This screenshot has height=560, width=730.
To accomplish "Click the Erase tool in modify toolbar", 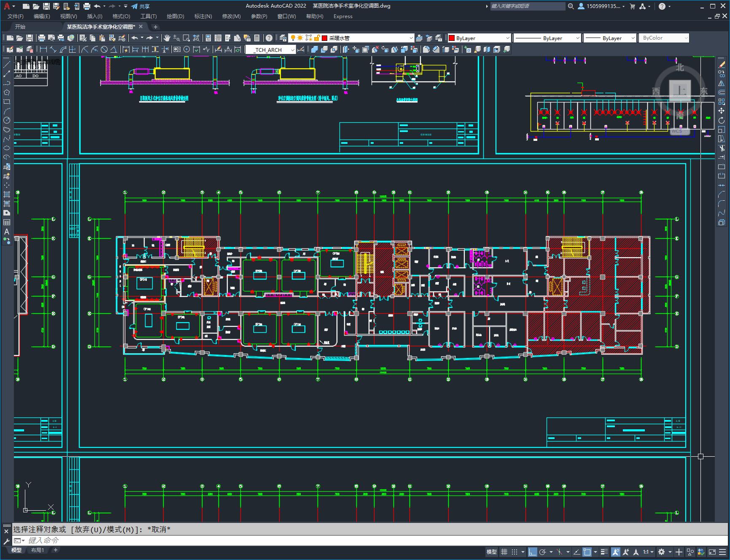I will point(722,65).
